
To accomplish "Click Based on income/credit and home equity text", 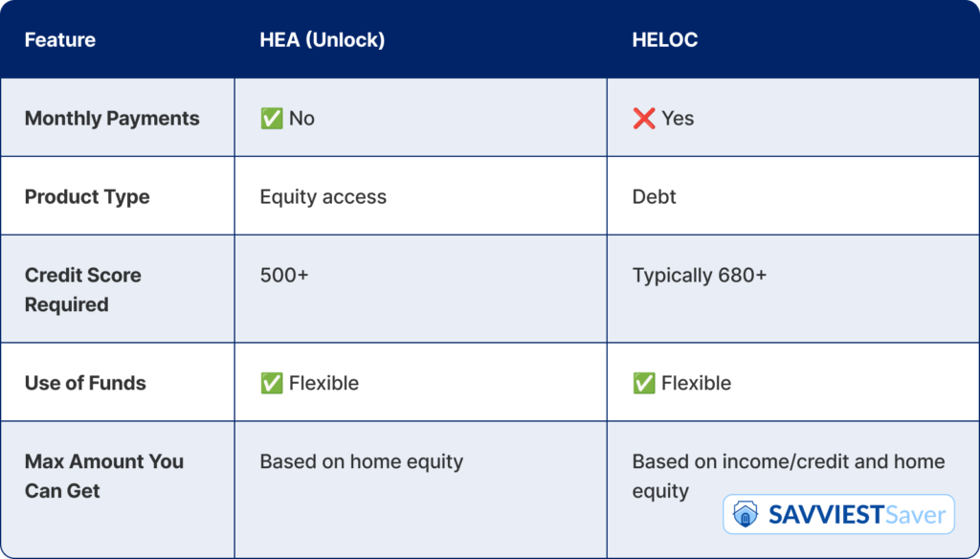I will (789, 476).
